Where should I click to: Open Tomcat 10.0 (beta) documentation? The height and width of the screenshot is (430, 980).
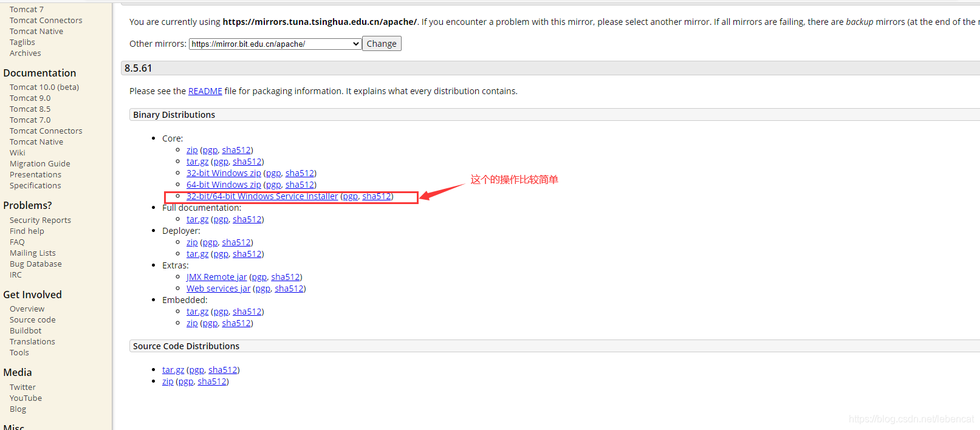click(44, 87)
